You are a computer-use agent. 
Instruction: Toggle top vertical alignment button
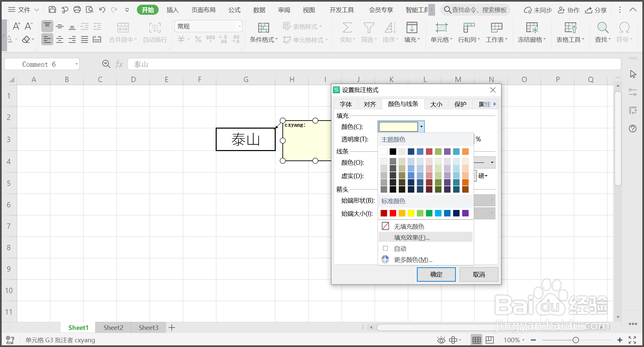tap(47, 26)
